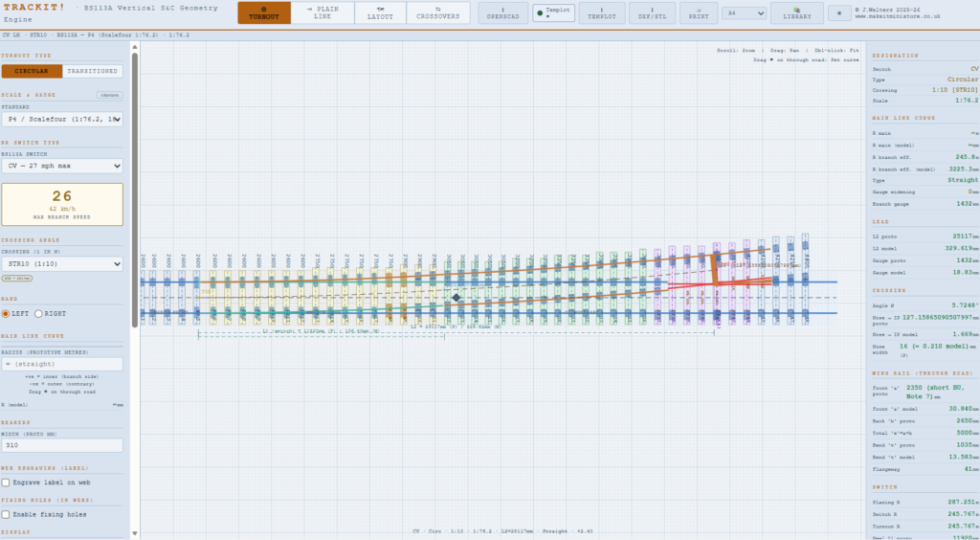Export as DXF/STL
The height and width of the screenshot is (540, 980).
click(652, 13)
